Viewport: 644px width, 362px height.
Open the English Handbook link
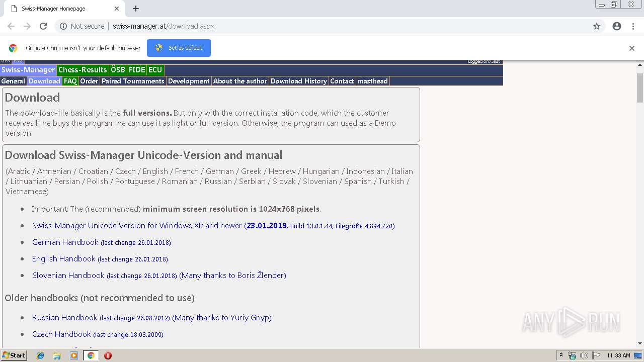[100, 259]
